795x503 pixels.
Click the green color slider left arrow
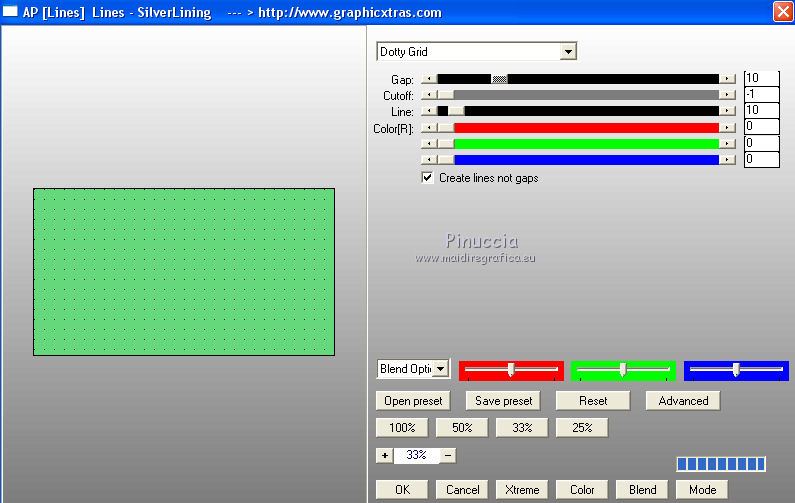[x=429, y=144]
